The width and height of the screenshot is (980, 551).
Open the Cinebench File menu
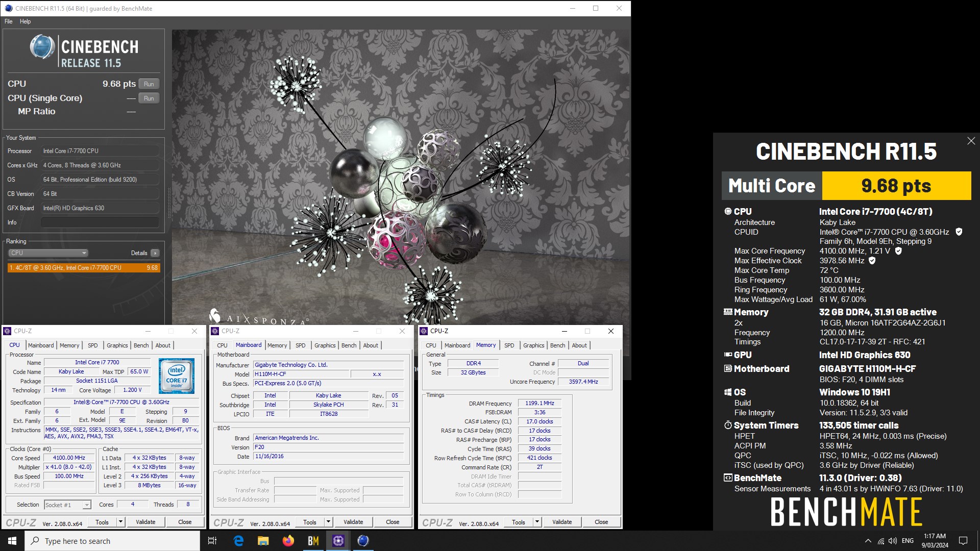(x=9, y=21)
